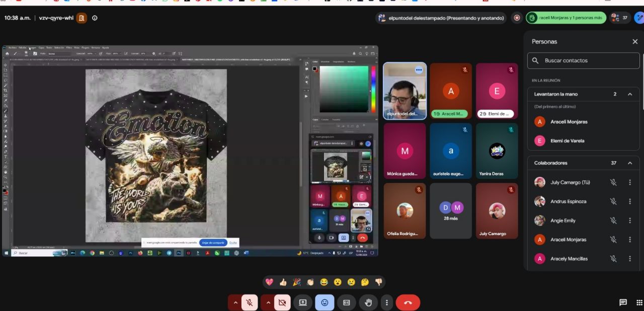The image size is (644, 311).
Task: Click muted mic icon for Angie Emily
Action: tap(613, 221)
